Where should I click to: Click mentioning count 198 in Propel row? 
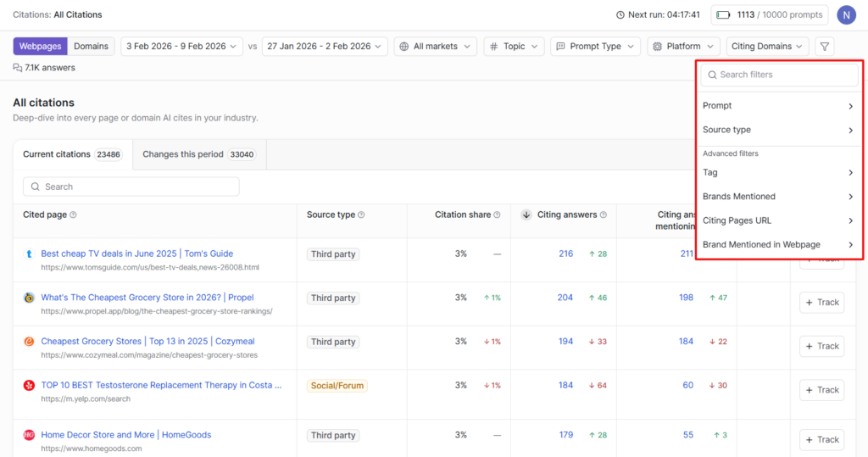click(x=686, y=298)
